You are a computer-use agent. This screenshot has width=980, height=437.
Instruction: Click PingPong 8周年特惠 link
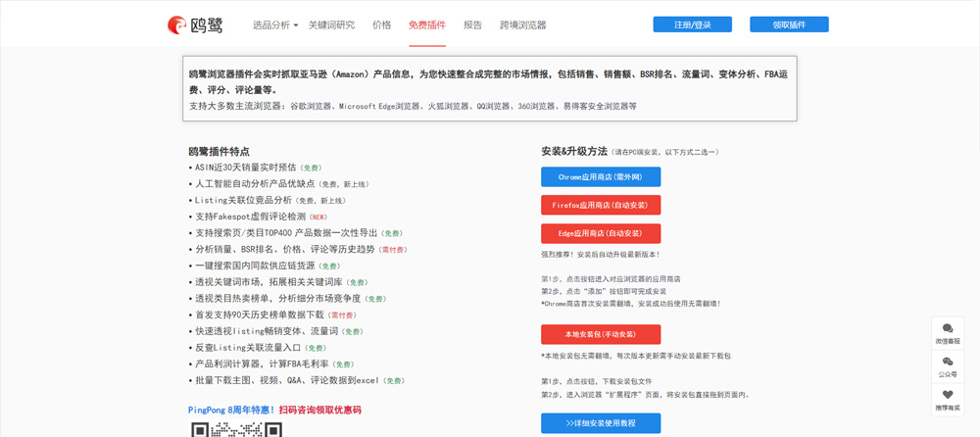point(232,411)
